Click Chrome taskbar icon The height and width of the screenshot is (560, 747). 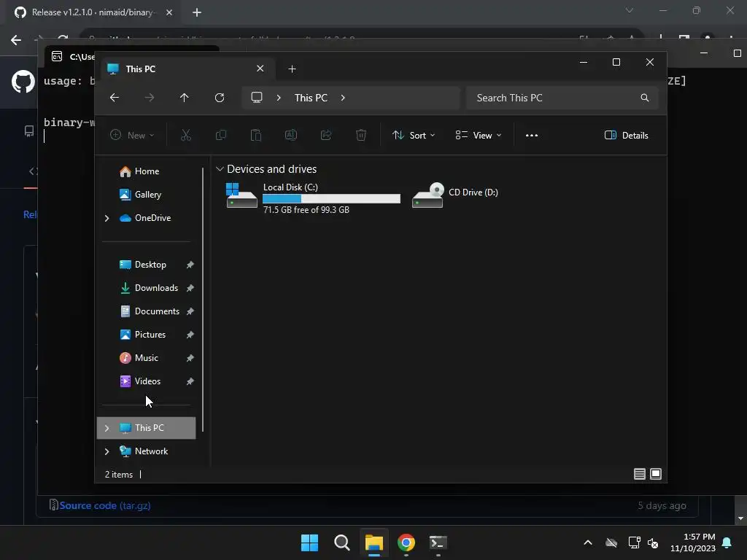click(x=406, y=542)
